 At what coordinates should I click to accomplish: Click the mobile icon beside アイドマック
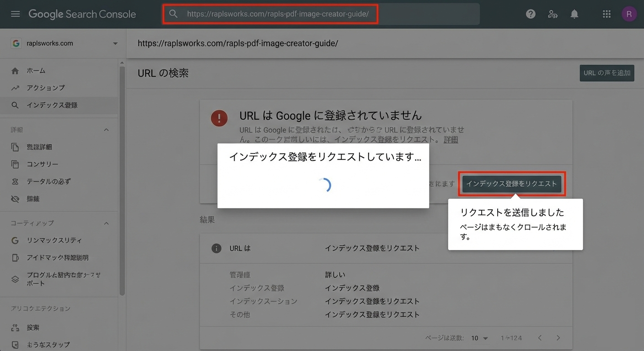point(15,258)
